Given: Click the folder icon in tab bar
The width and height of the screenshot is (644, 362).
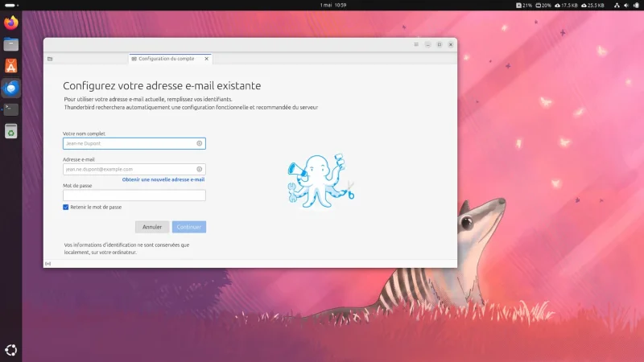Looking at the screenshot, I should pos(50,59).
